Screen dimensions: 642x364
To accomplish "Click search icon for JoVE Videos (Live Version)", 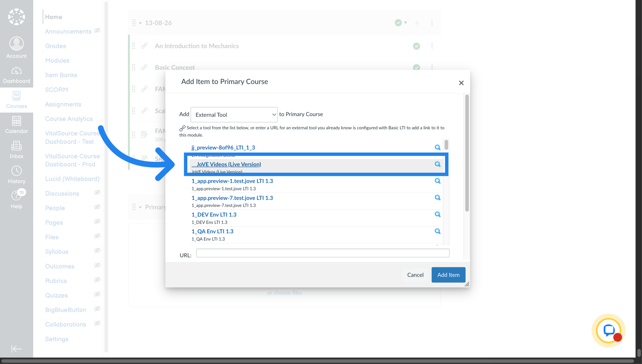I will click(437, 164).
